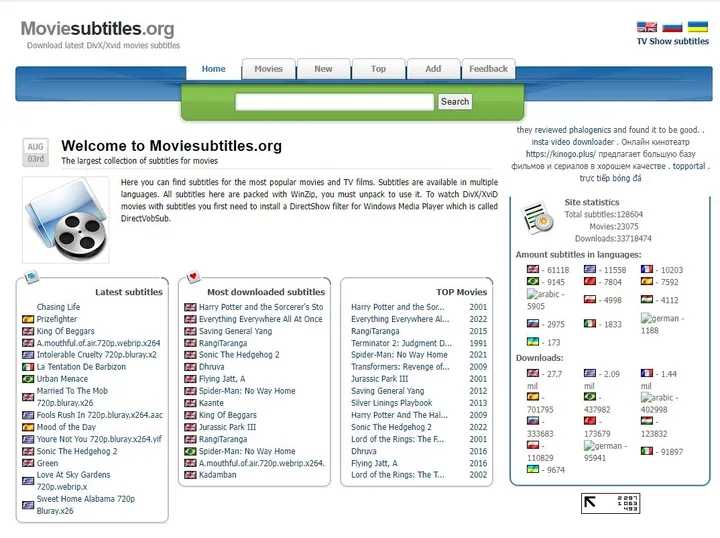This screenshot has height=538, width=720.
Task: Click the Brazilian flag showing 9145 subtitles
Action: point(533,281)
